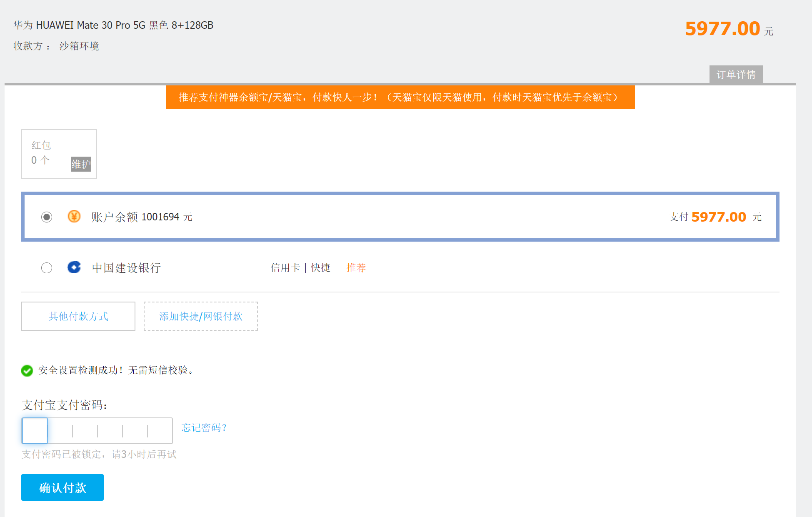Click the orange yuan account balance icon
Image resolution: width=812 pixels, height=517 pixels.
click(74, 216)
